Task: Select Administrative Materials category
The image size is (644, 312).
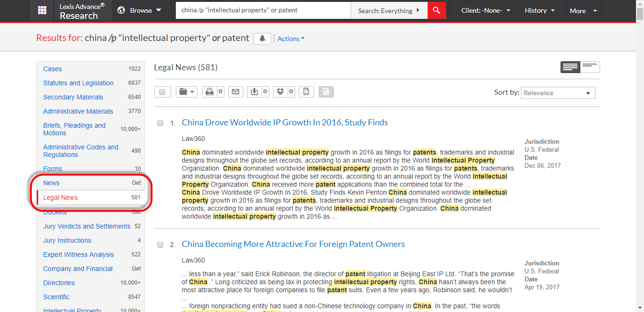Action: (x=78, y=111)
